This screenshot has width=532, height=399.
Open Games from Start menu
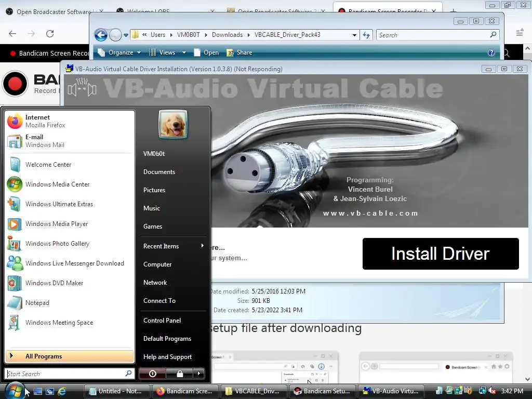coord(153,227)
